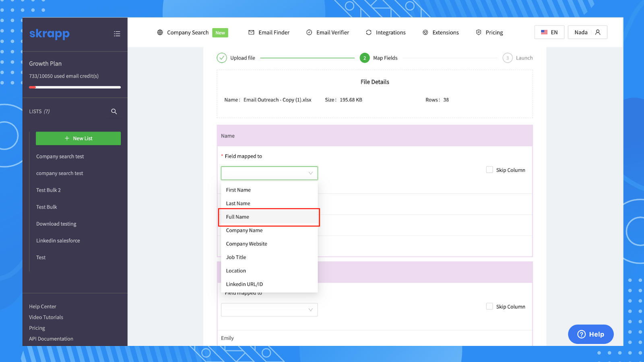
Task: Search lists with the magnifier icon
Action: (114, 111)
